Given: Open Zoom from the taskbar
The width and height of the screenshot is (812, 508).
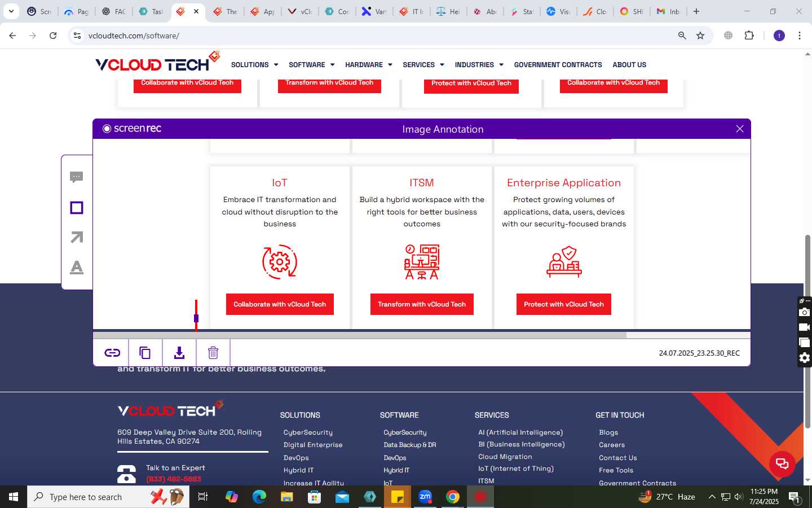Looking at the screenshot, I should (x=425, y=497).
